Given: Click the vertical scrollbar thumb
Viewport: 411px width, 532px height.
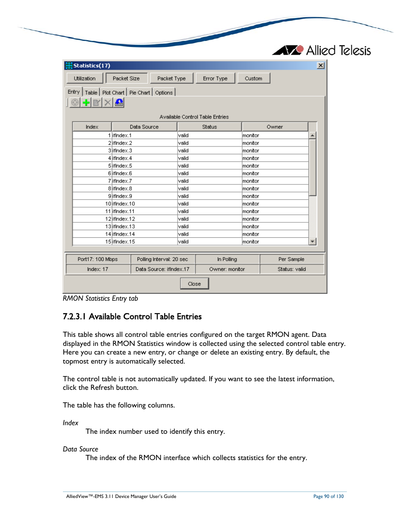Looking at the screenshot, I should coord(313,167).
